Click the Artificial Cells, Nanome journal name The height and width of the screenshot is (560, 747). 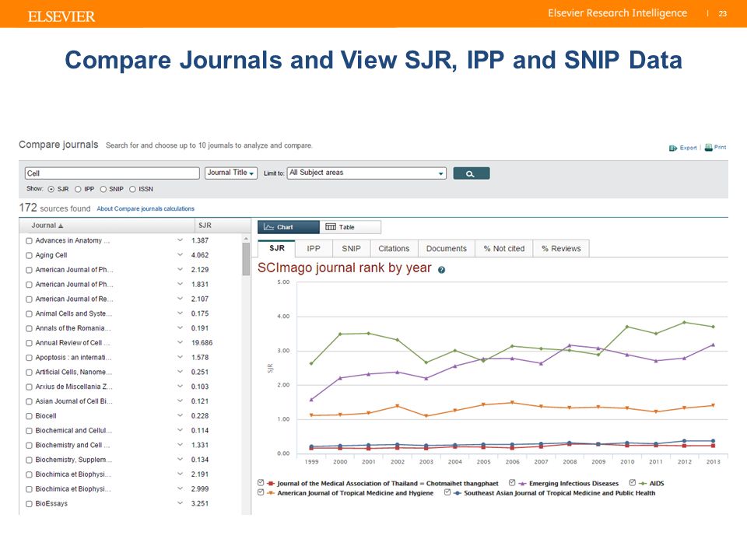[73, 373]
